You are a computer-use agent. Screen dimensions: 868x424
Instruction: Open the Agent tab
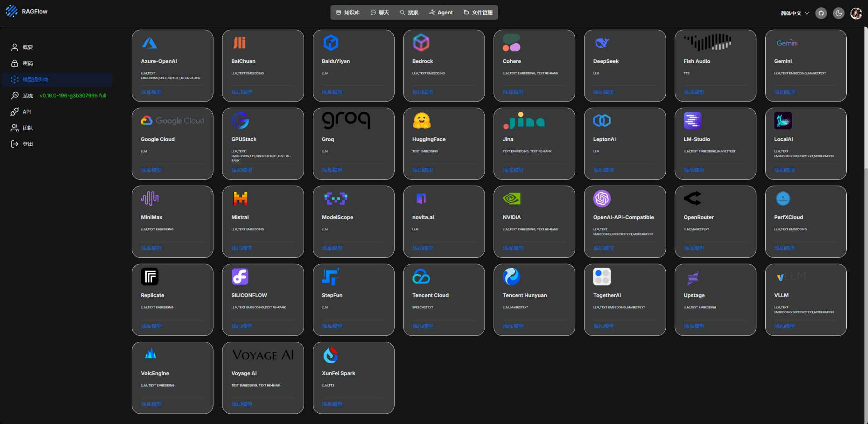441,12
